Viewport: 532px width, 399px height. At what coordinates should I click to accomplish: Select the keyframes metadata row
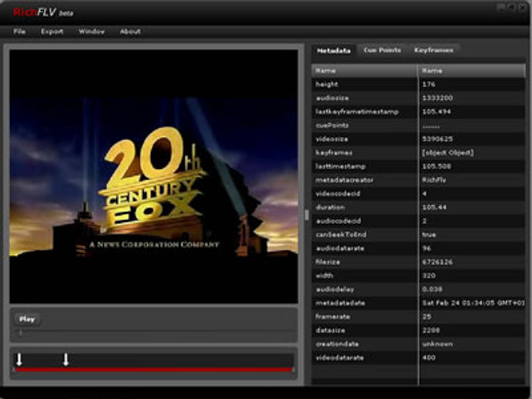click(x=419, y=153)
